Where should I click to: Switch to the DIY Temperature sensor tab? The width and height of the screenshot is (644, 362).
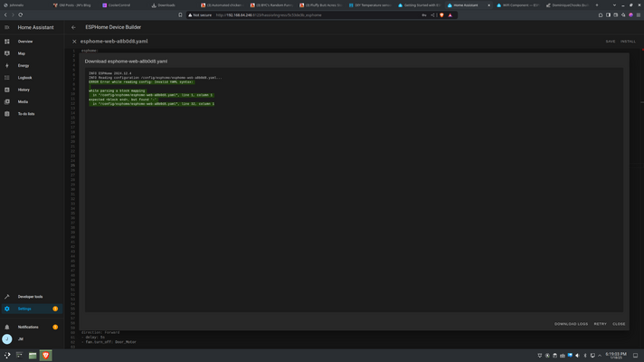point(372,5)
